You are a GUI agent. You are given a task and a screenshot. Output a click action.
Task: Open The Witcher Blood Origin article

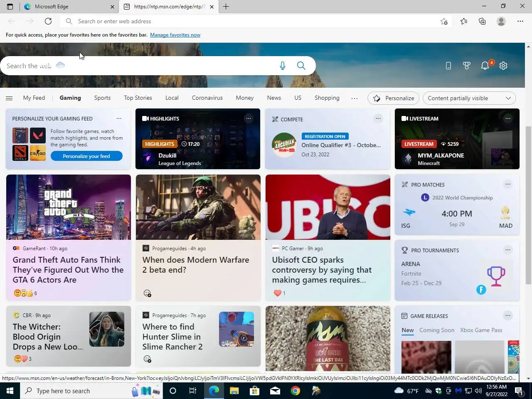coord(48,337)
